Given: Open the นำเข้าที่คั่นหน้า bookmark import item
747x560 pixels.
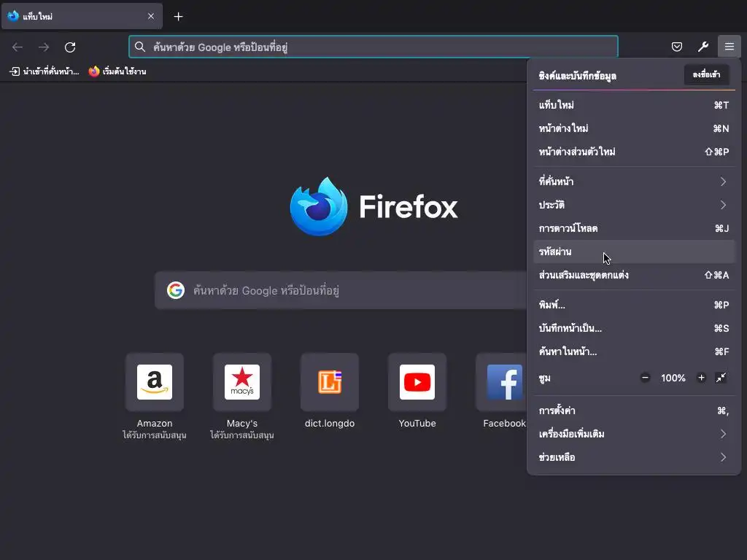Looking at the screenshot, I should (44, 71).
